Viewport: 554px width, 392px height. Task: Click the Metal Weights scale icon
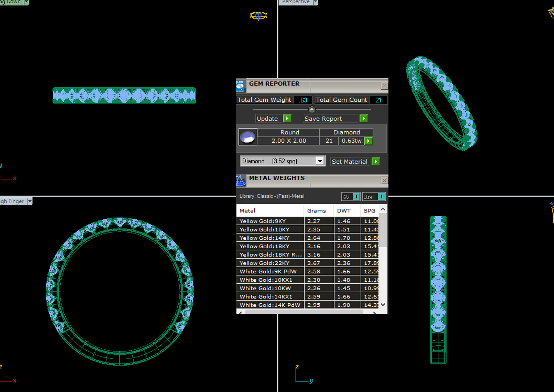tap(240, 181)
